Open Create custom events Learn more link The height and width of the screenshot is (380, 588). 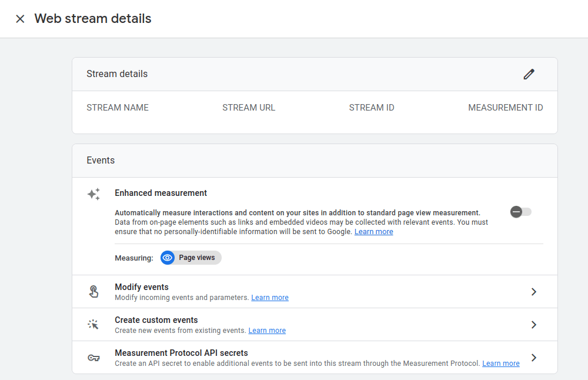coord(267,331)
